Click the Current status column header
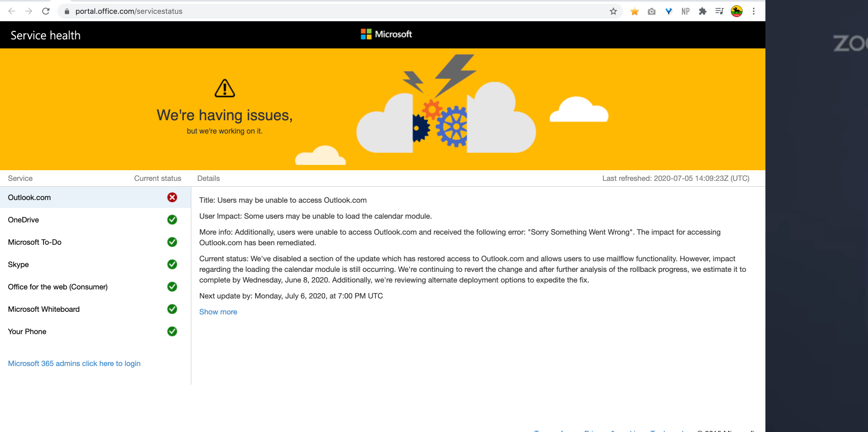 click(x=158, y=178)
